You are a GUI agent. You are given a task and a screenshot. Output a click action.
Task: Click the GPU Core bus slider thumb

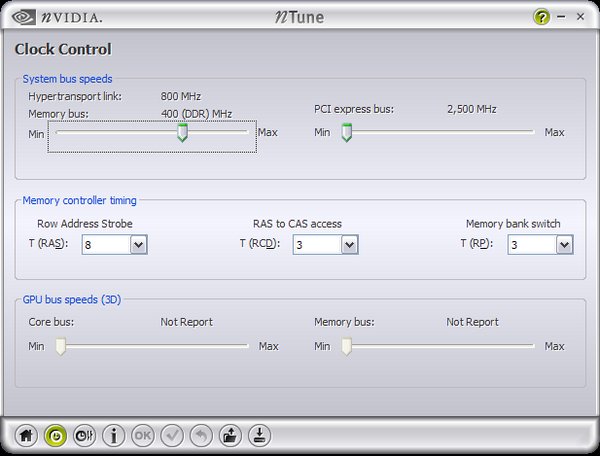[x=60, y=346]
